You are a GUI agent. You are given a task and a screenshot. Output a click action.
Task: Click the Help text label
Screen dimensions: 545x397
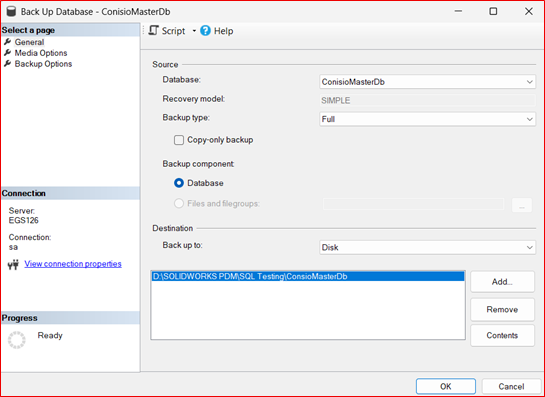[x=223, y=31]
